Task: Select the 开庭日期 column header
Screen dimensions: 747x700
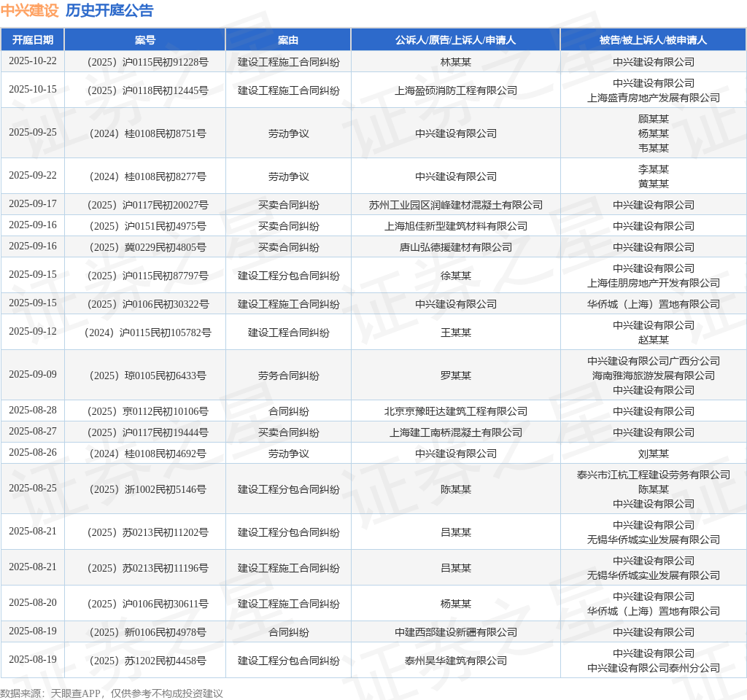Action: pyautogui.click(x=32, y=40)
